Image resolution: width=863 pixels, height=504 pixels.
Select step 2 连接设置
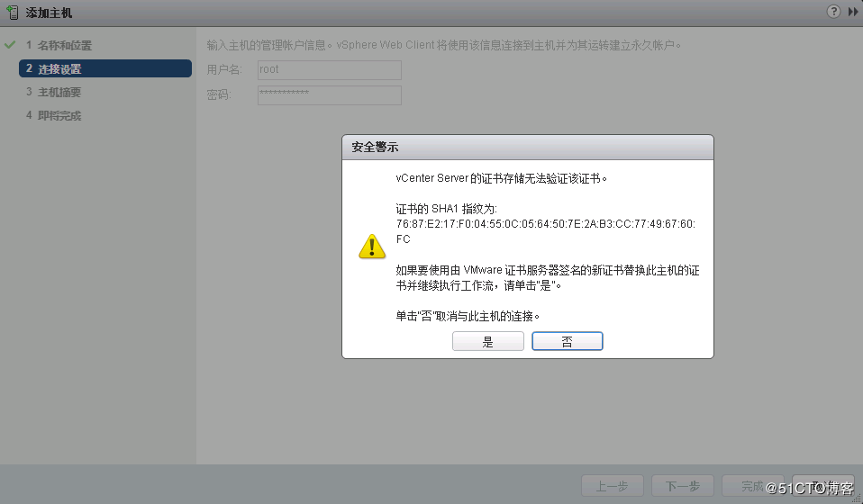(x=105, y=68)
